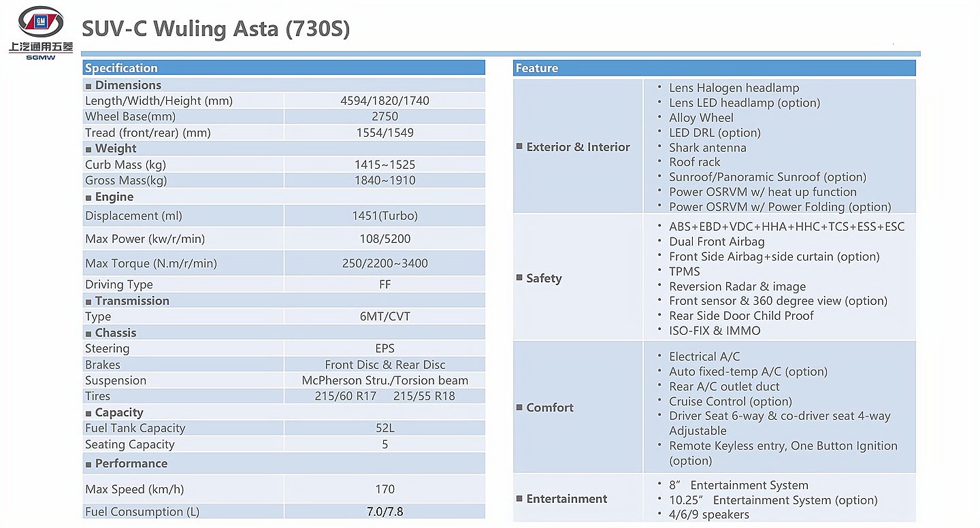Screen dimensions: 980x528
Task: Click the "Feature" table header
Action: 714,68
